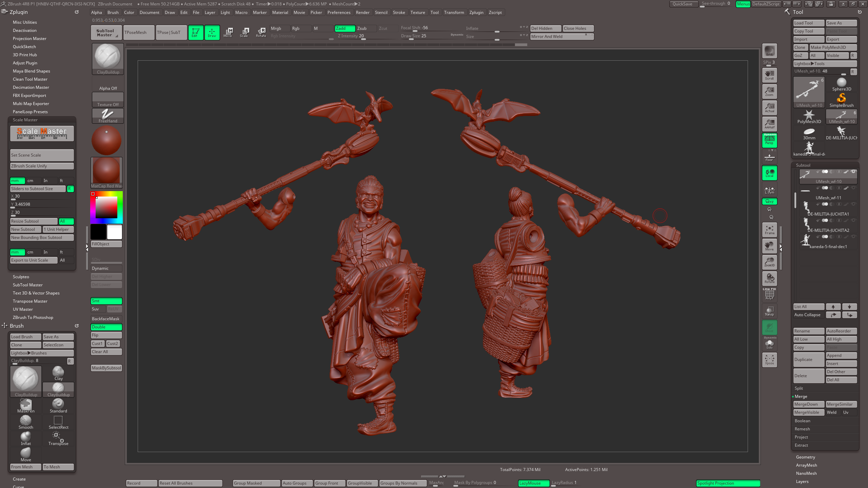Select the PolyMesh3D tool icon
The height and width of the screenshot is (488, 868).
pos(809,117)
